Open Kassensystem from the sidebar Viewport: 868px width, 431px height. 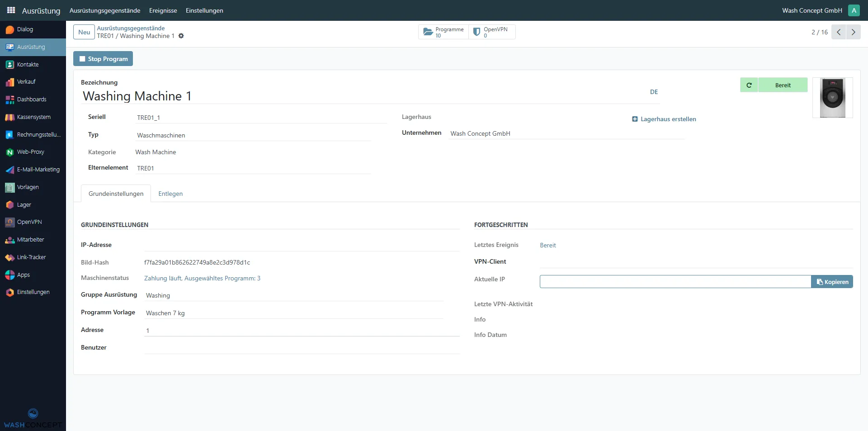(33, 117)
